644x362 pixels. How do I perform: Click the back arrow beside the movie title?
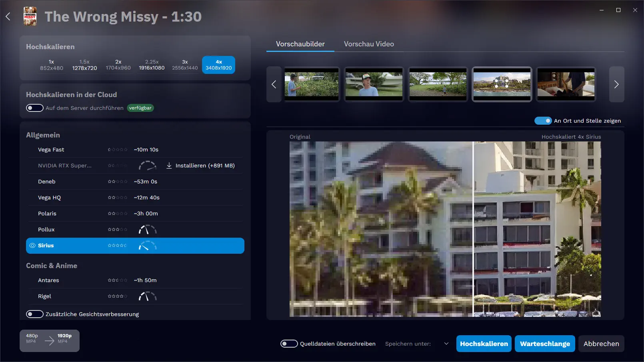coord(8,16)
